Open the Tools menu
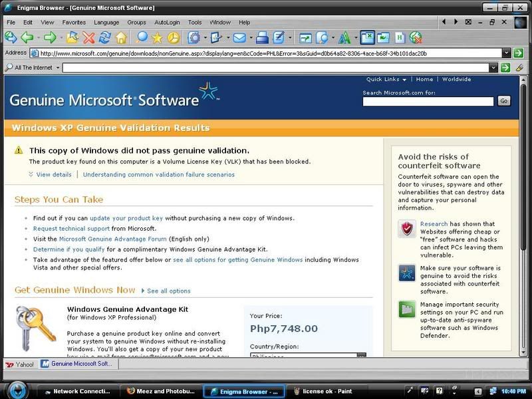 coord(195,23)
